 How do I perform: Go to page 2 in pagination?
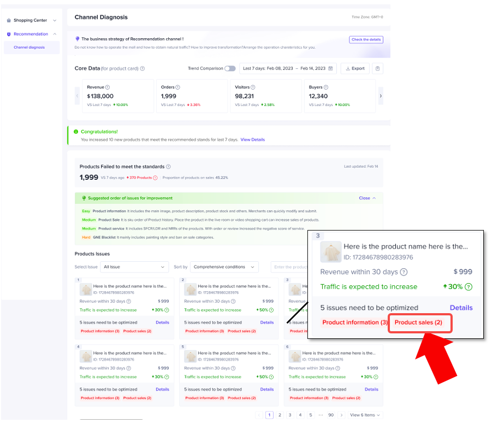pyautogui.click(x=280, y=415)
